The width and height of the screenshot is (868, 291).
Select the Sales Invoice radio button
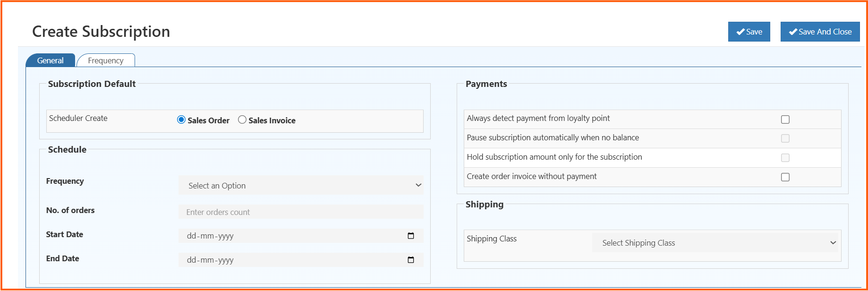pyautogui.click(x=242, y=120)
